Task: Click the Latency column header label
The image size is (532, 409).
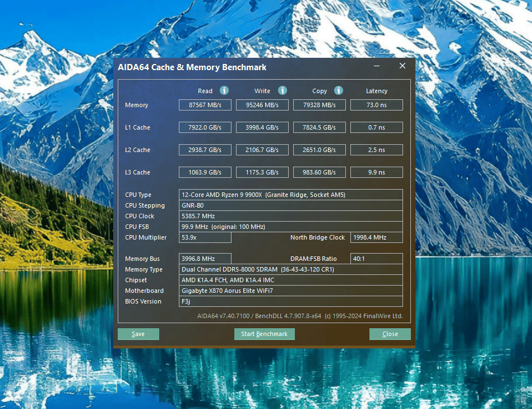Action: click(x=377, y=91)
